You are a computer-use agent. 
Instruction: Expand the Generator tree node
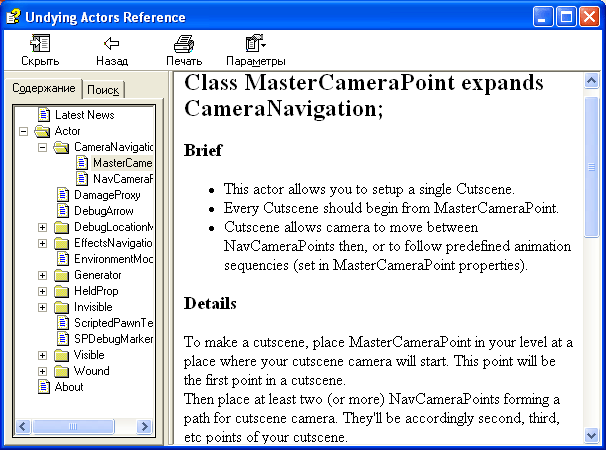43,276
